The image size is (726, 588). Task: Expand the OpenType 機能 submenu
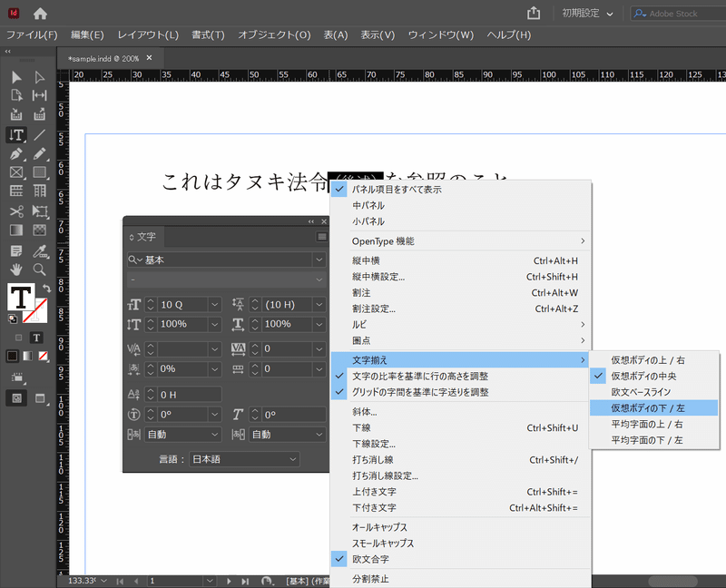461,241
